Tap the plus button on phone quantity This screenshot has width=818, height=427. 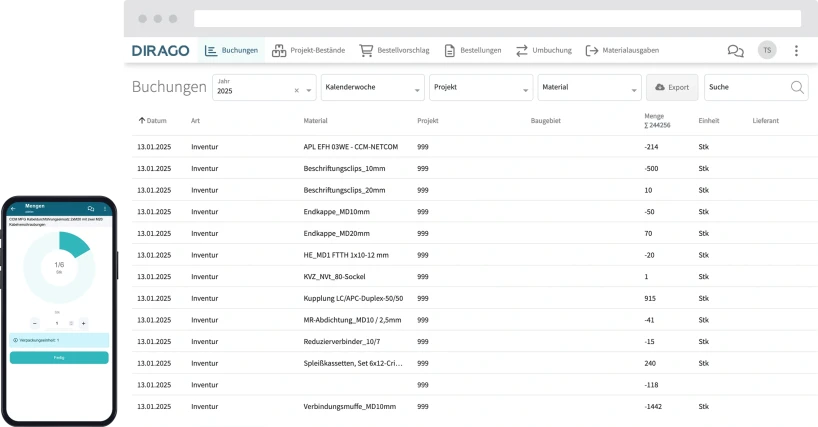[83, 323]
